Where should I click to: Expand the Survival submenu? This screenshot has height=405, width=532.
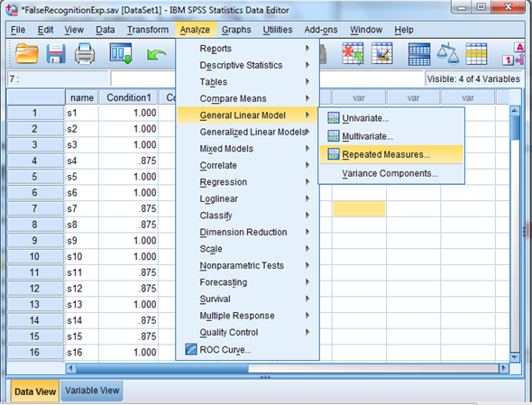(x=248, y=299)
